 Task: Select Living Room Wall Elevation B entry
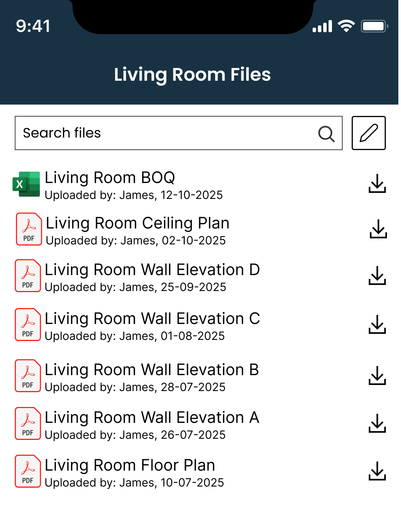click(x=152, y=370)
